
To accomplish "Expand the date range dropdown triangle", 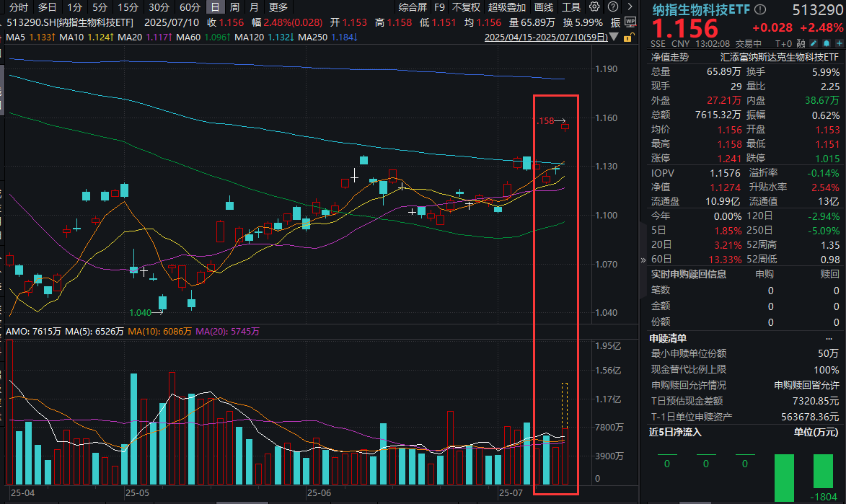I will pos(613,37).
